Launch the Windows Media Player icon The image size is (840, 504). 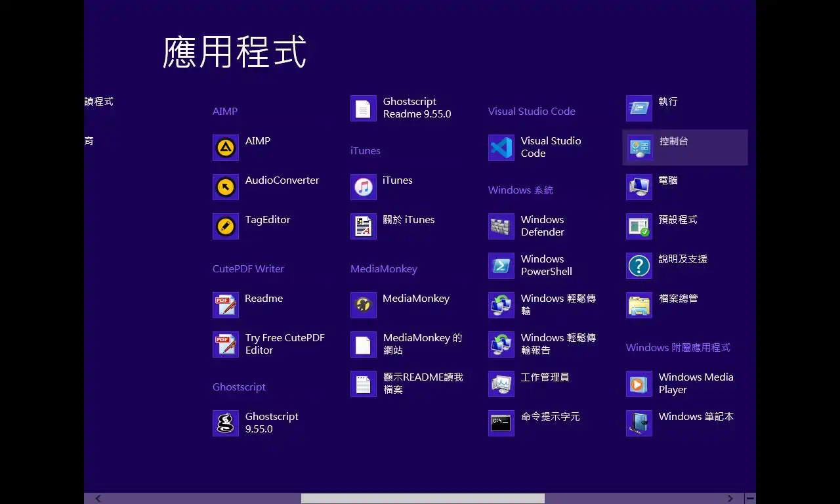(x=639, y=384)
